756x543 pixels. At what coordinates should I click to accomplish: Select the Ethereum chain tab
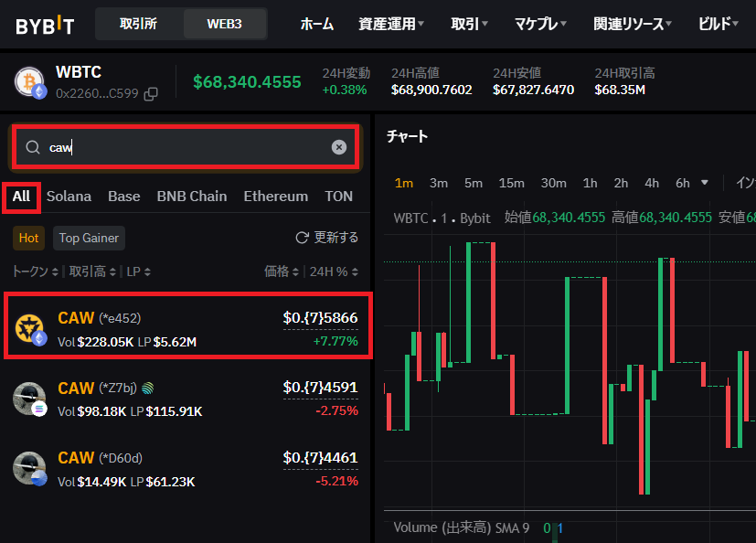(276, 197)
